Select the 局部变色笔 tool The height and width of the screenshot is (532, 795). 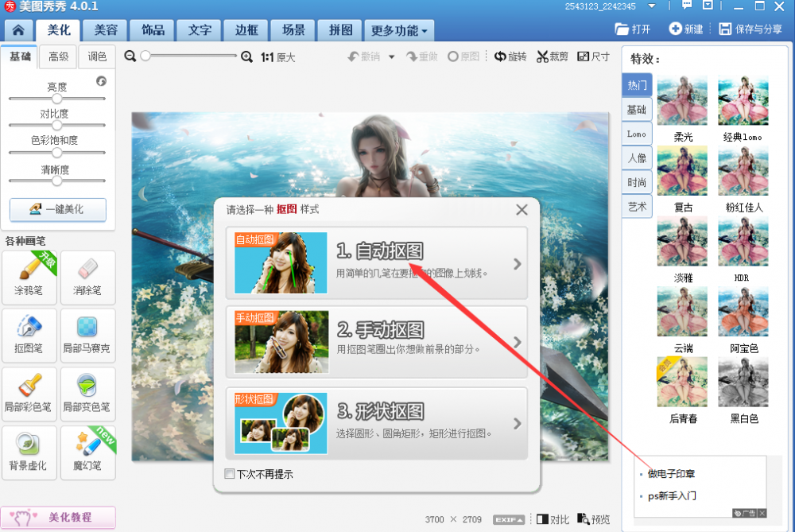[87, 394]
